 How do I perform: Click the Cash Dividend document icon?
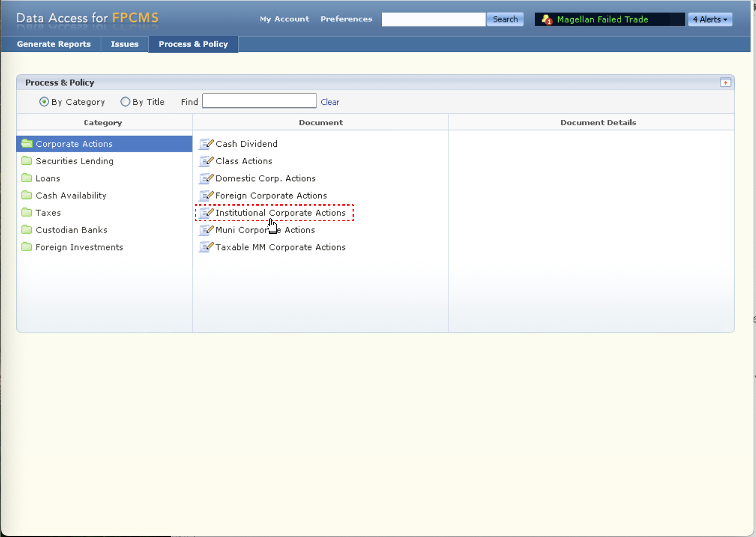pyautogui.click(x=206, y=144)
